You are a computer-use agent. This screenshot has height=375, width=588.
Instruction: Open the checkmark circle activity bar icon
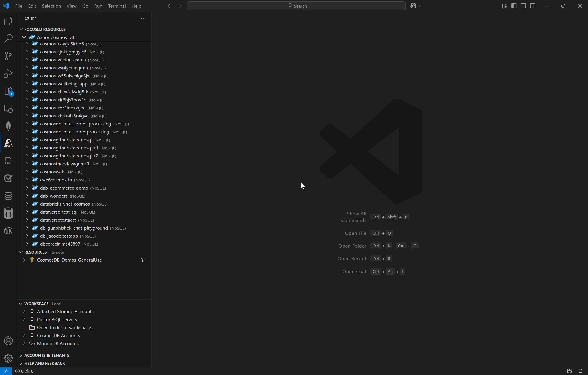pyautogui.click(x=8, y=178)
